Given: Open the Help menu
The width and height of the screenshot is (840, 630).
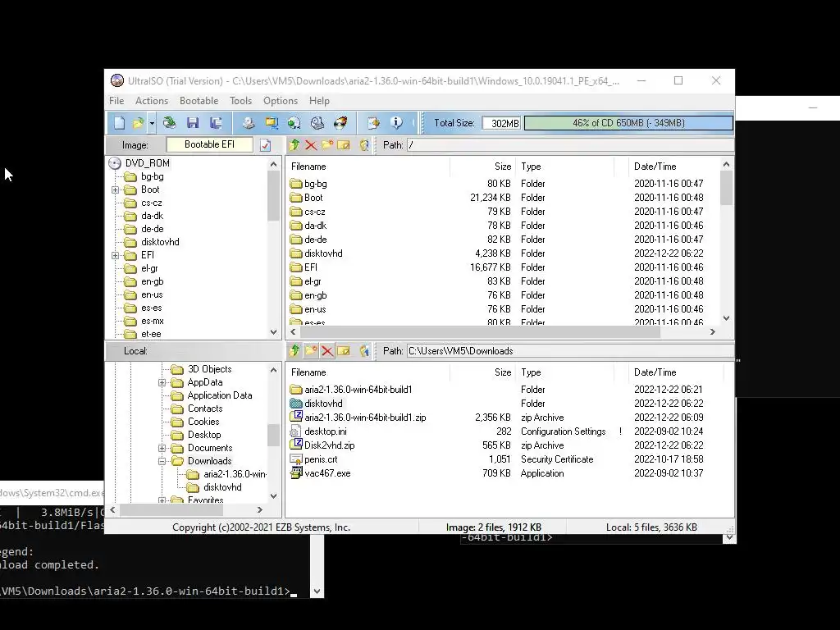Looking at the screenshot, I should coord(319,101).
